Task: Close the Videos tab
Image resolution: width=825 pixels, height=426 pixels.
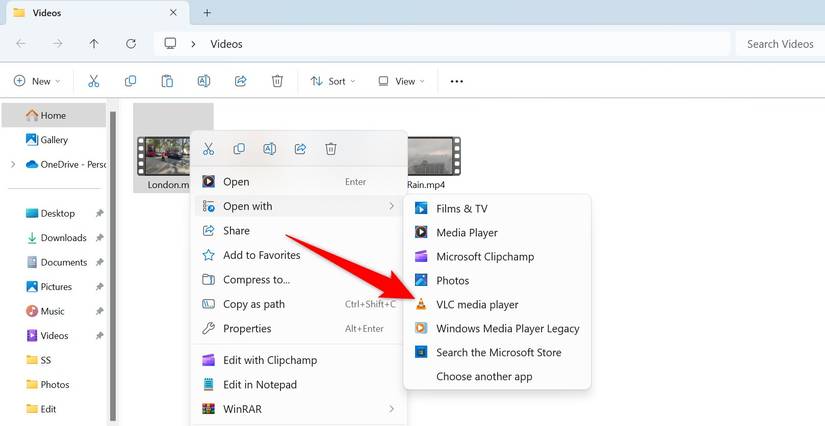Action: 173,13
